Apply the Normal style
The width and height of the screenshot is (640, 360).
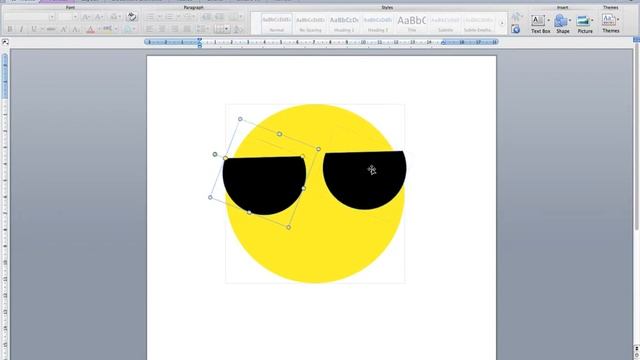click(x=276, y=23)
